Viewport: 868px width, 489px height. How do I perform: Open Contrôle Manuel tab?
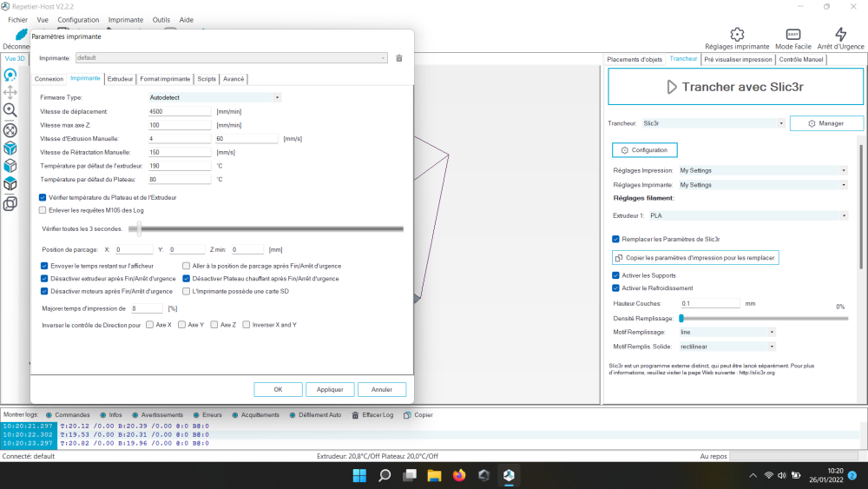click(801, 60)
